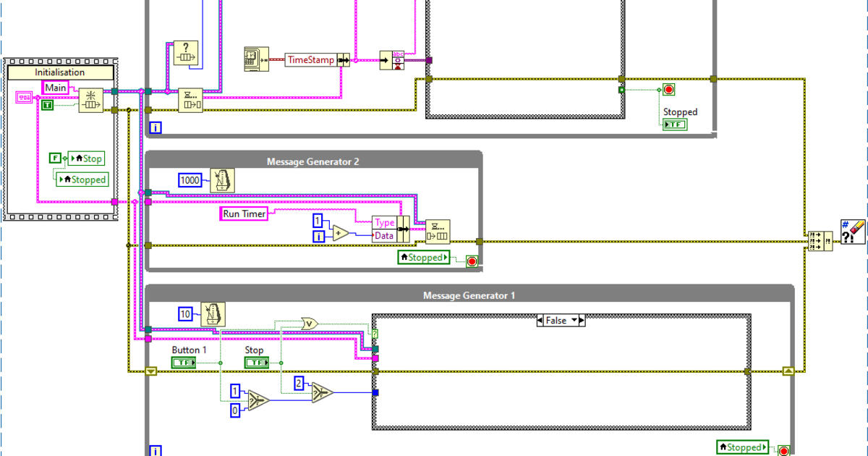Click the Bundle node with Type and Data inputs
Viewport: 868px width, 456px height.
[x=391, y=228]
